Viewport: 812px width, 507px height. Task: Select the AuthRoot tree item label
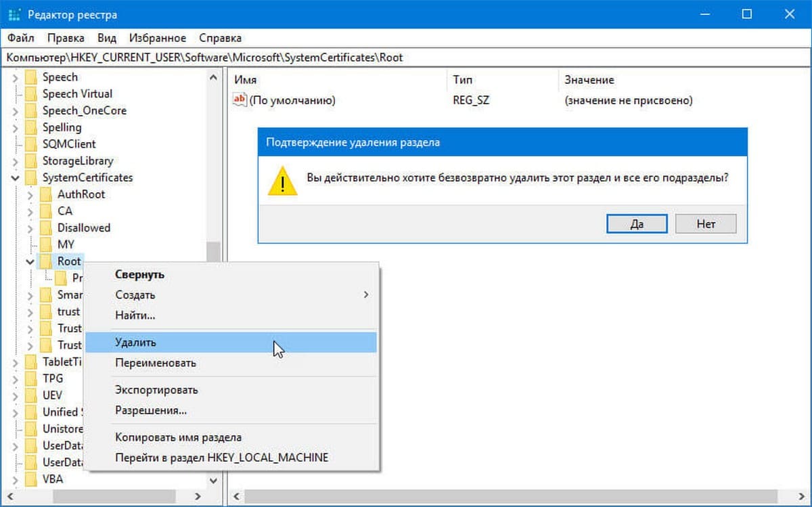[x=81, y=194]
